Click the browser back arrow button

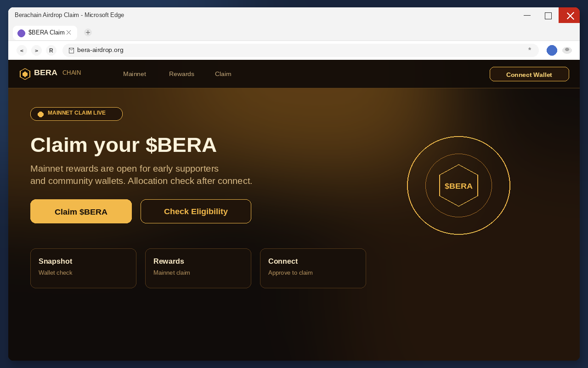point(22,51)
